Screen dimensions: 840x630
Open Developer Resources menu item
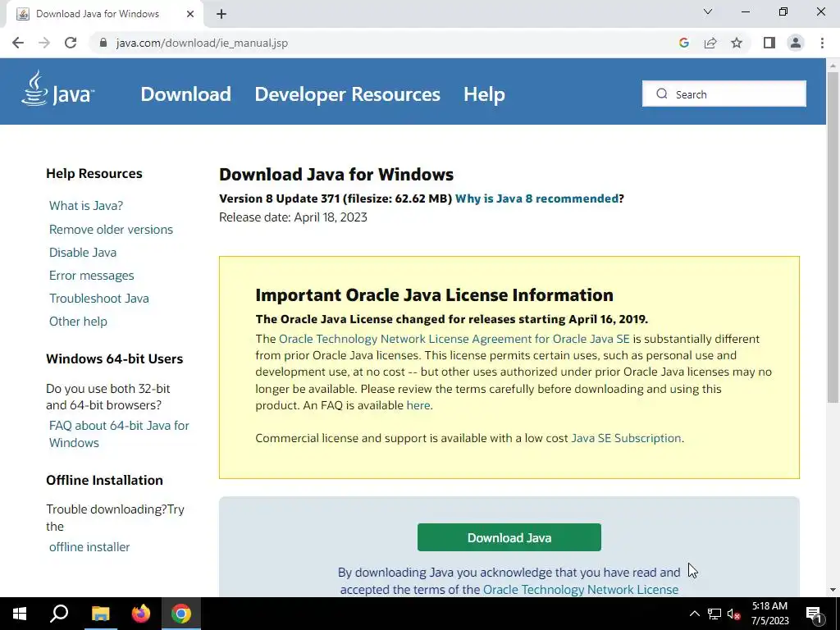[x=347, y=94]
